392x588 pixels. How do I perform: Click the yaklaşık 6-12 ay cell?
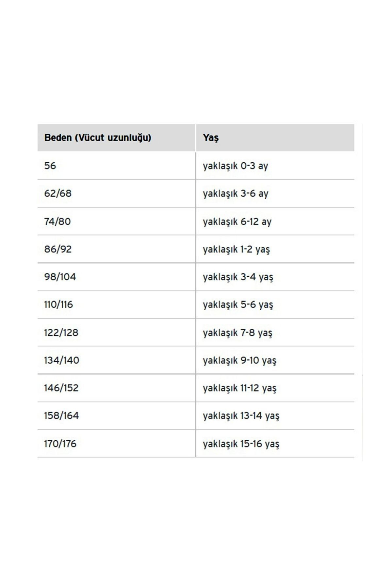coord(275,221)
